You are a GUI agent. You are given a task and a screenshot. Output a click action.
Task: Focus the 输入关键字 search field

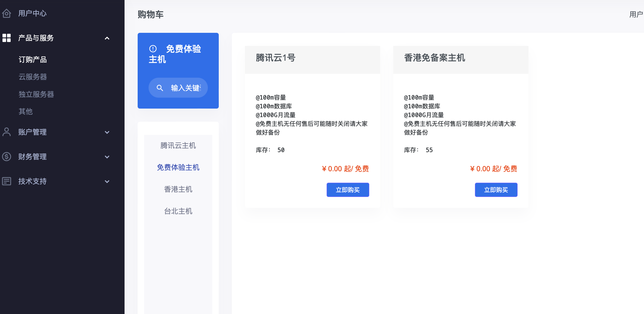coord(186,88)
